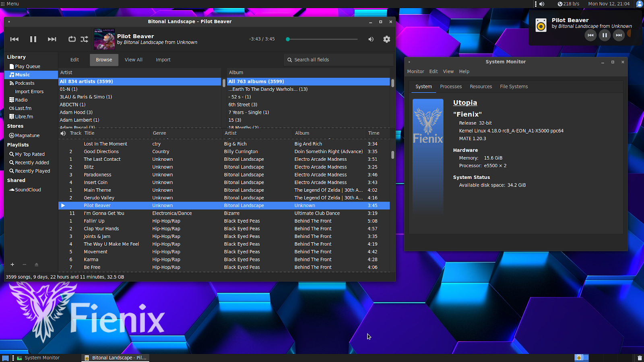Select Podcasts in the Library sidebar
Image resolution: width=644 pixels, height=362 pixels.
25,83
